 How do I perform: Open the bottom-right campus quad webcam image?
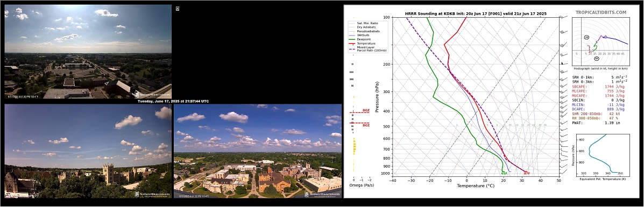coord(258,151)
